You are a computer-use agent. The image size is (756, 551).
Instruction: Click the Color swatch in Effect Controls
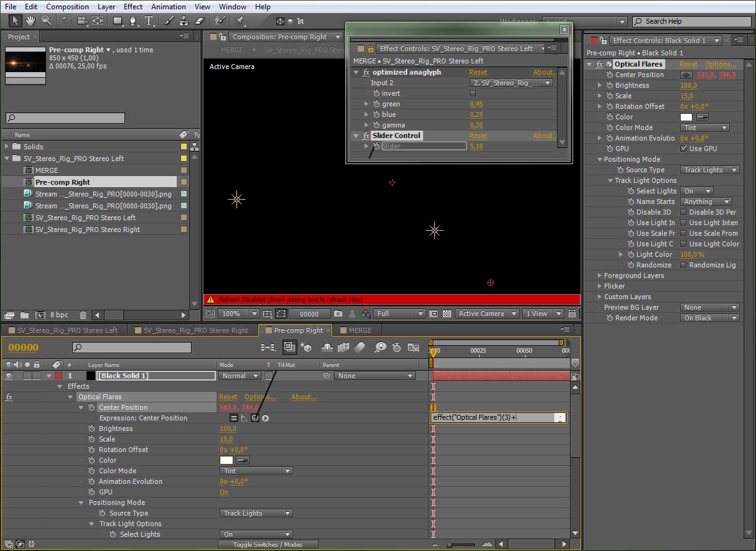[686, 117]
